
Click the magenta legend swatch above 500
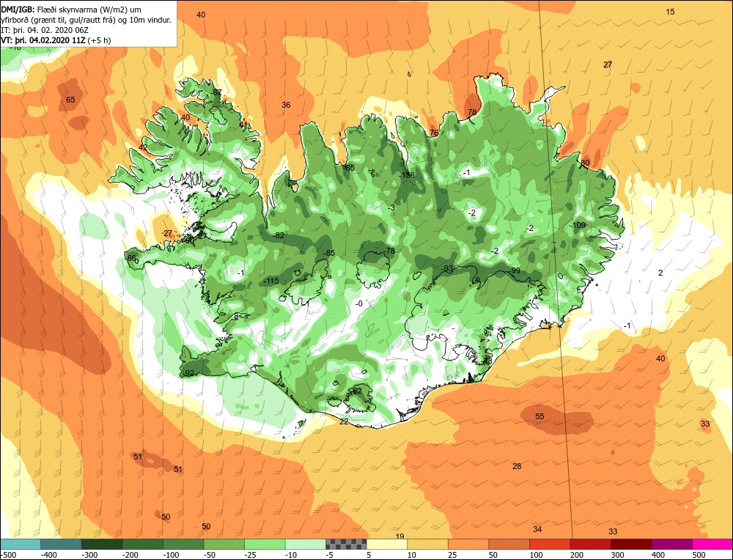(x=712, y=544)
